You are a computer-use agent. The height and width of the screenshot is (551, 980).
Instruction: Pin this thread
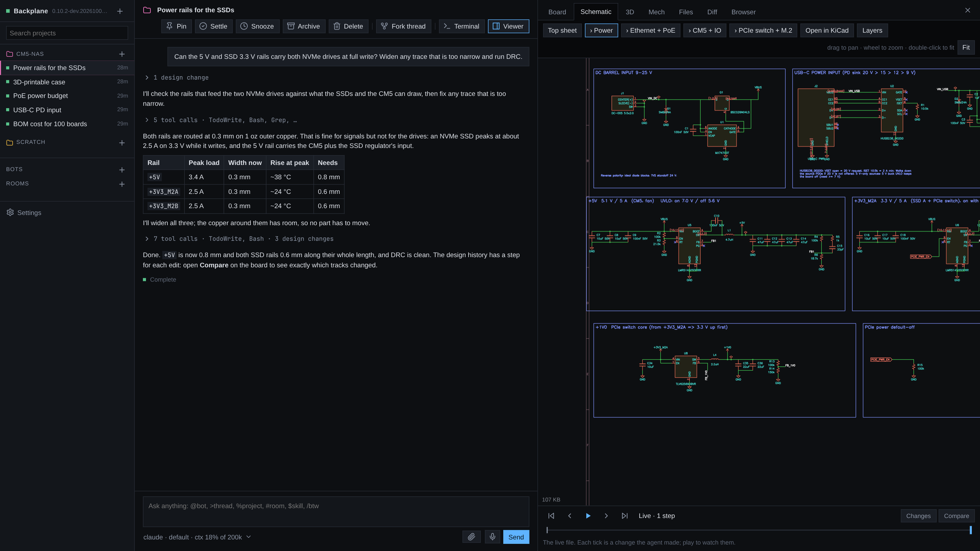point(176,26)
